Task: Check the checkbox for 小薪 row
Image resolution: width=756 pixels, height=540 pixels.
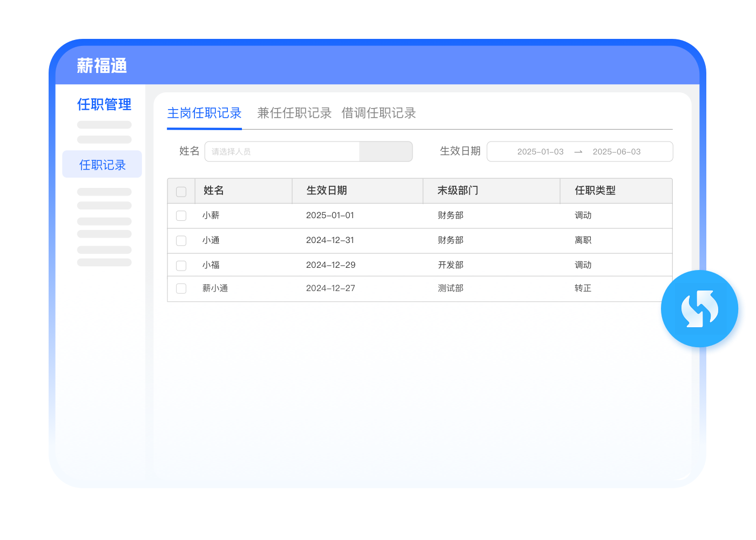Action: (181, 215)
